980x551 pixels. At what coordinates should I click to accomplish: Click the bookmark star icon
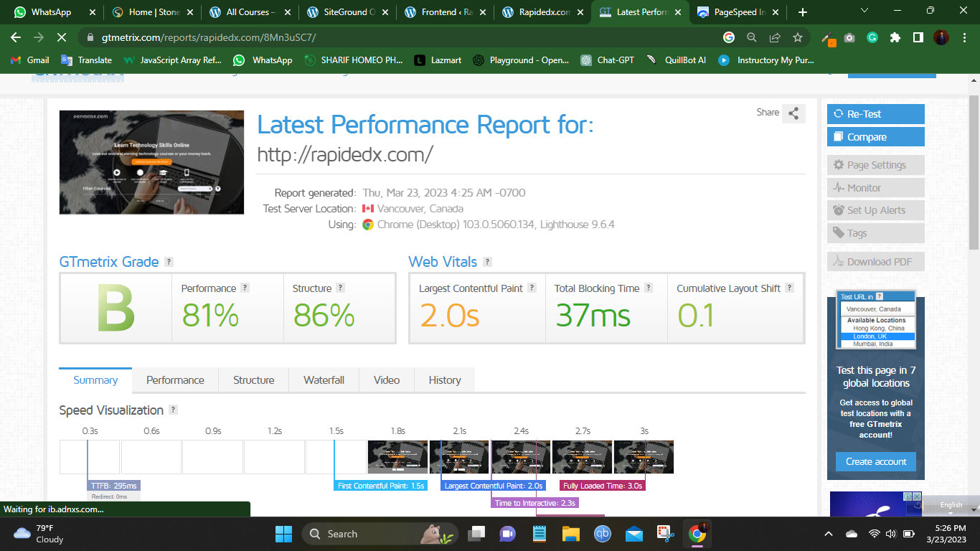[798, 37]
